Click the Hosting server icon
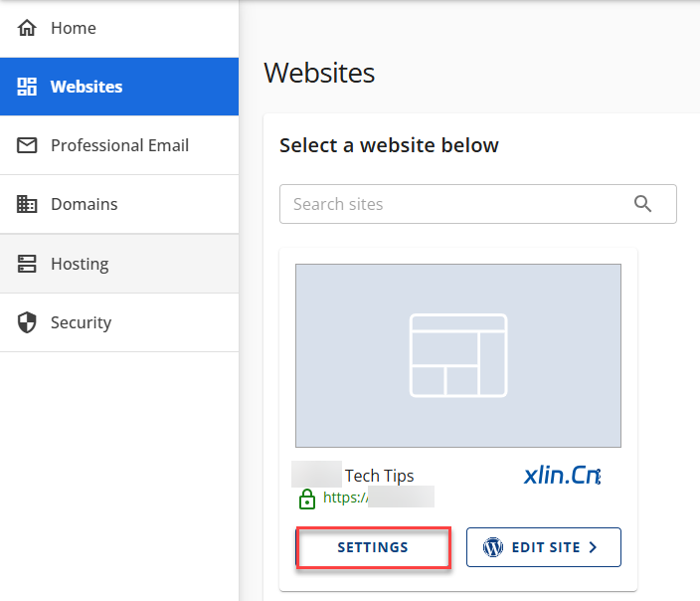Image resolution: width=700 pixels, height=601 pixels. 28,264
